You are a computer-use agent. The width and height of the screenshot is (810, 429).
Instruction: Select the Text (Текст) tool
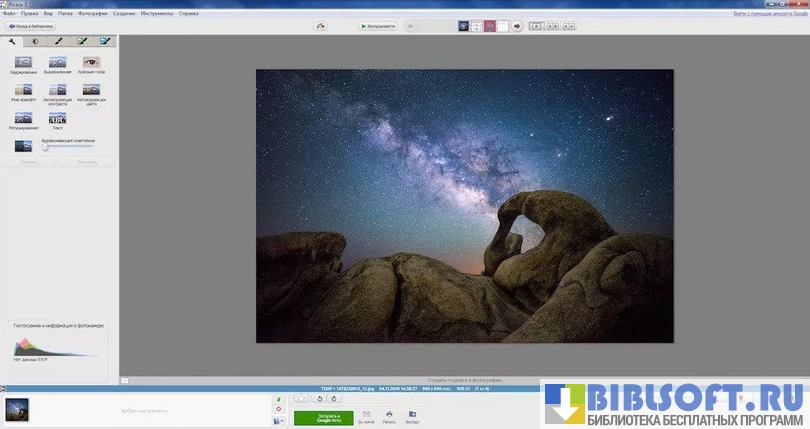[x=57, y=119]
